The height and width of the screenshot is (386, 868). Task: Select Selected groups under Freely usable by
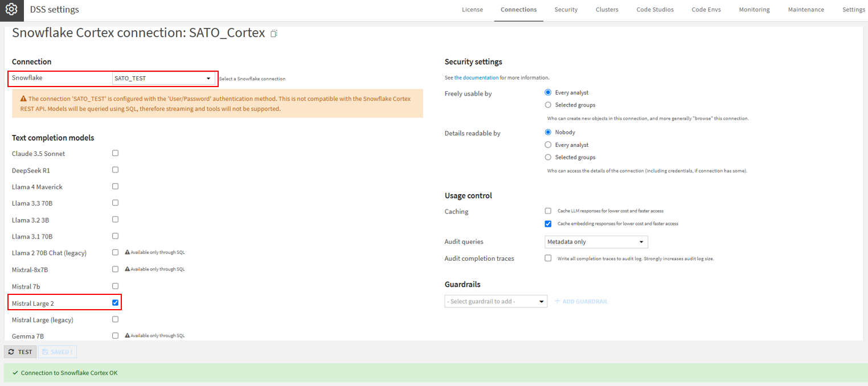548,105
